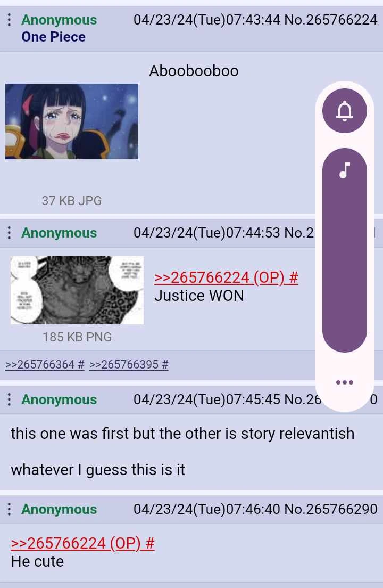
Task: Open reply backlink >>265766364
Action: (45, 364)
